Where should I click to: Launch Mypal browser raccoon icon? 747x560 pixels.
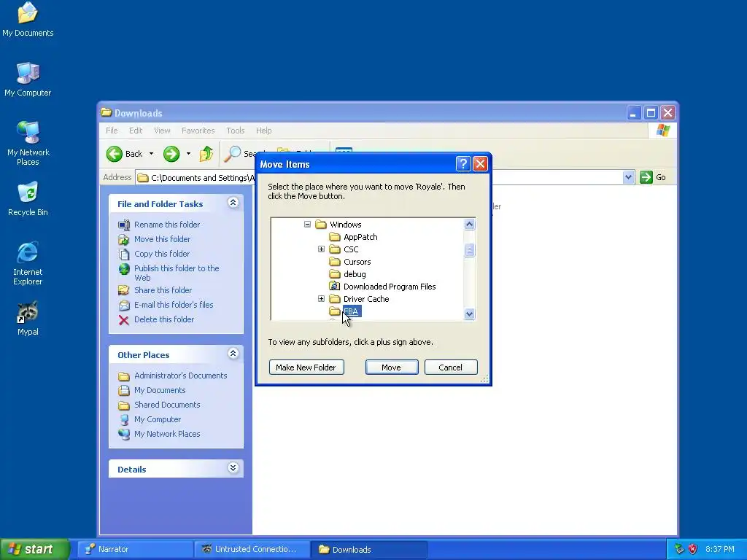coord(28,318)
